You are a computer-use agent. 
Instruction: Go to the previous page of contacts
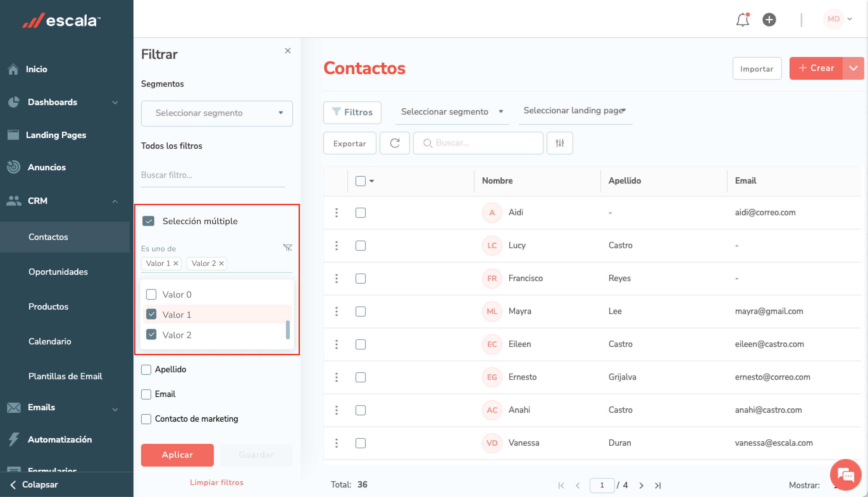[x=578, y=485]
